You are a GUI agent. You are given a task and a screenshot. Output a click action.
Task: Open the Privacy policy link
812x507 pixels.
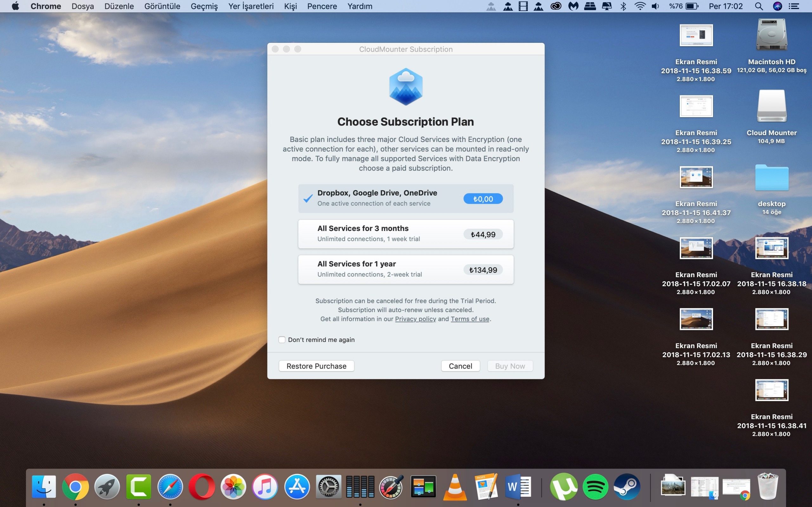click(x=415, y=319)
